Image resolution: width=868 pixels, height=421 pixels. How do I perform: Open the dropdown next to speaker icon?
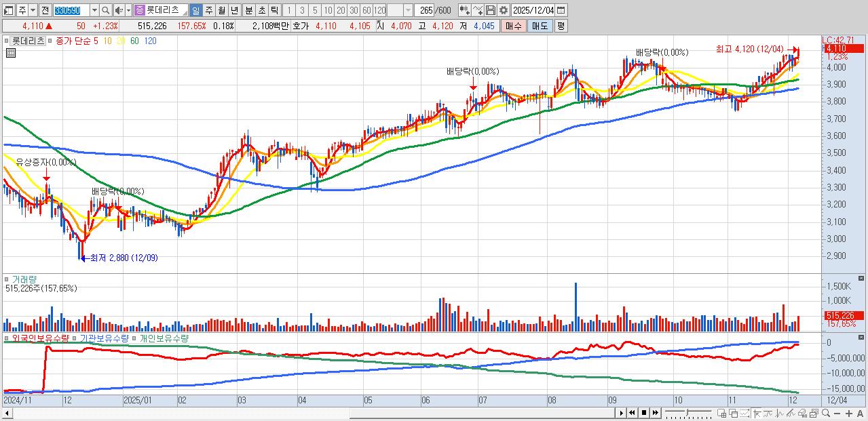128,10
